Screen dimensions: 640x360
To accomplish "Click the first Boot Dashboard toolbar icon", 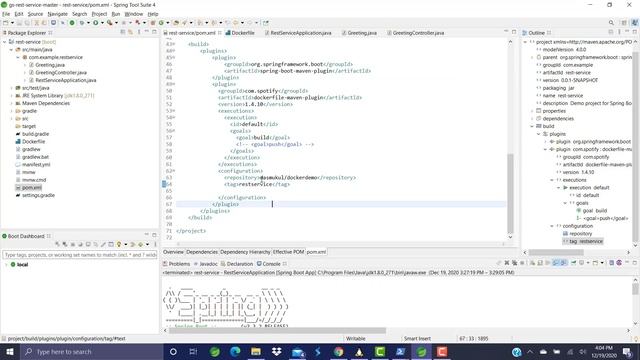I will click(58, 244).
